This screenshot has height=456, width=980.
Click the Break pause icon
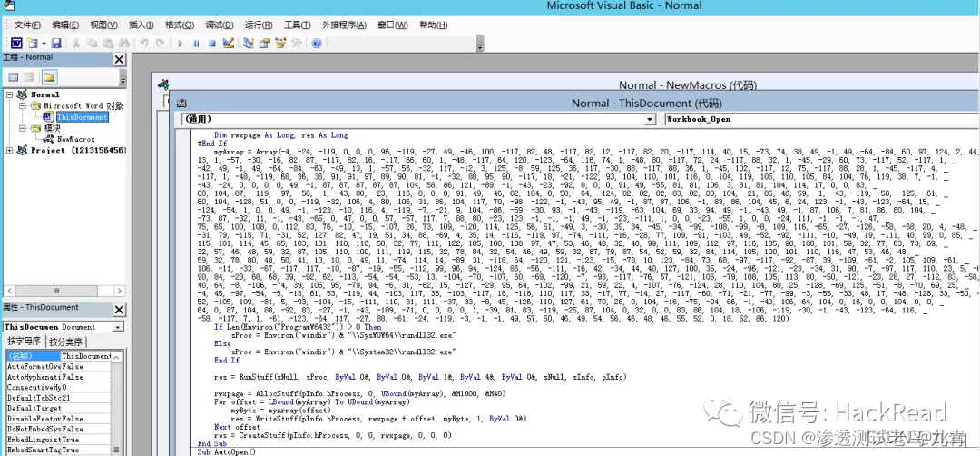[x=196, y=44]
